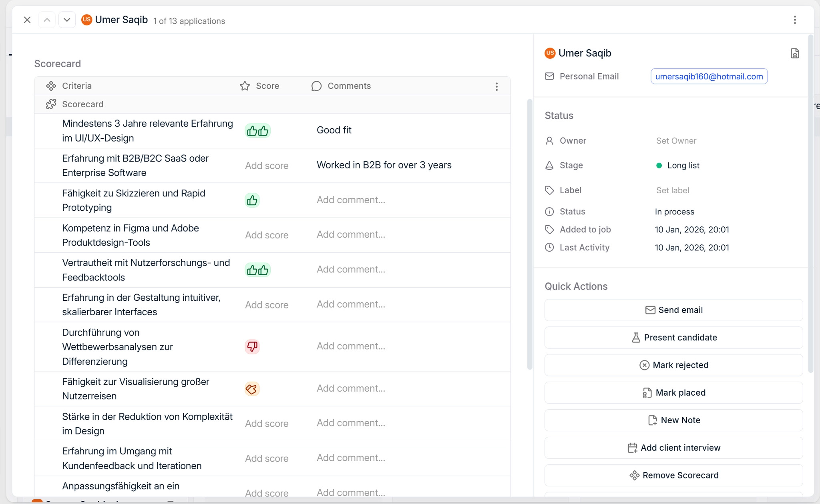Viewport: 820px width, 504px height.
Task: Go to next application with down chevron
Action: [x=67, y=20]
